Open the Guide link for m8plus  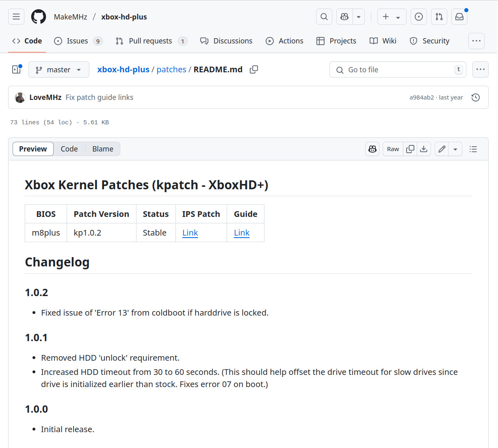(x=242, y=233)
